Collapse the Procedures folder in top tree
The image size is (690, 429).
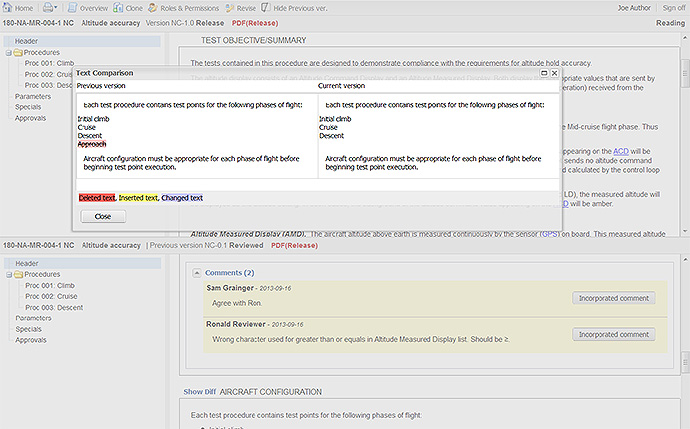click(9, 52)
